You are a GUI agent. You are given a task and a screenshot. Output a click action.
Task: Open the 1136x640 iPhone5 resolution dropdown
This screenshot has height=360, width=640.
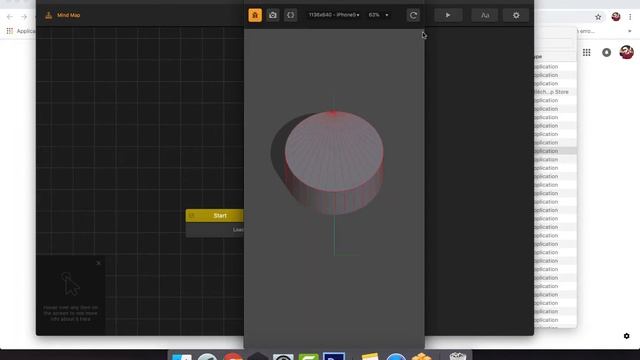[x=334, y=15]
